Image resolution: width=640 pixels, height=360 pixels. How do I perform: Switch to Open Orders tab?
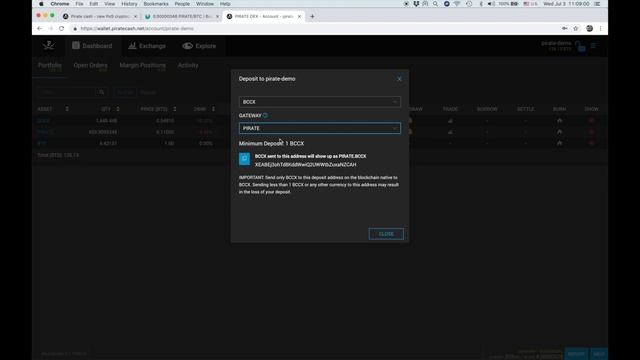click(91, 66)
